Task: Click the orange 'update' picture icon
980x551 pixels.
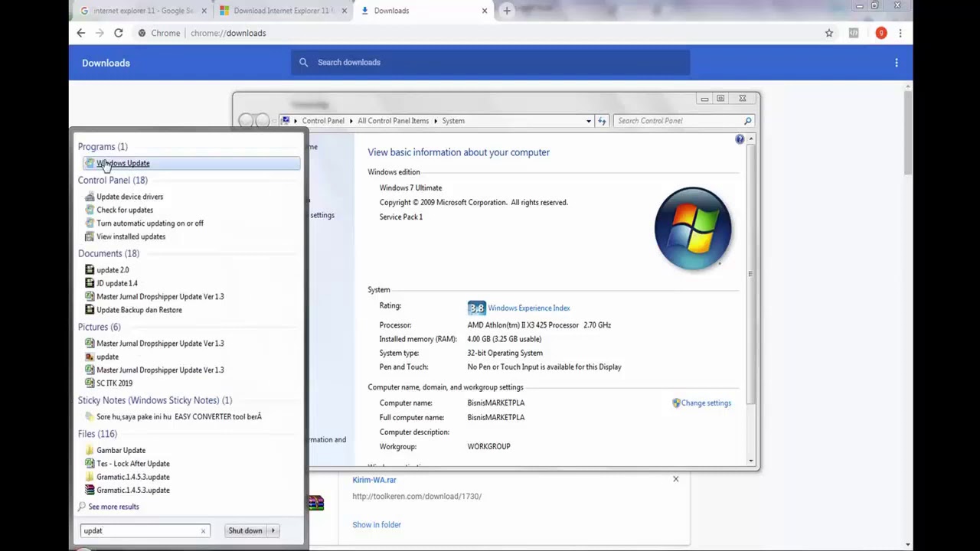Action: click(90, 357)
